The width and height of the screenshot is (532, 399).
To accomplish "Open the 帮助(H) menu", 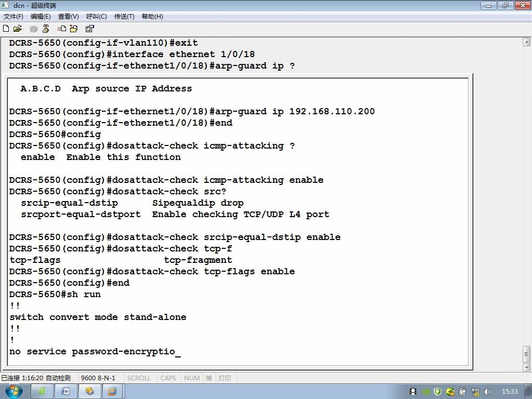I will pos(152,17).
